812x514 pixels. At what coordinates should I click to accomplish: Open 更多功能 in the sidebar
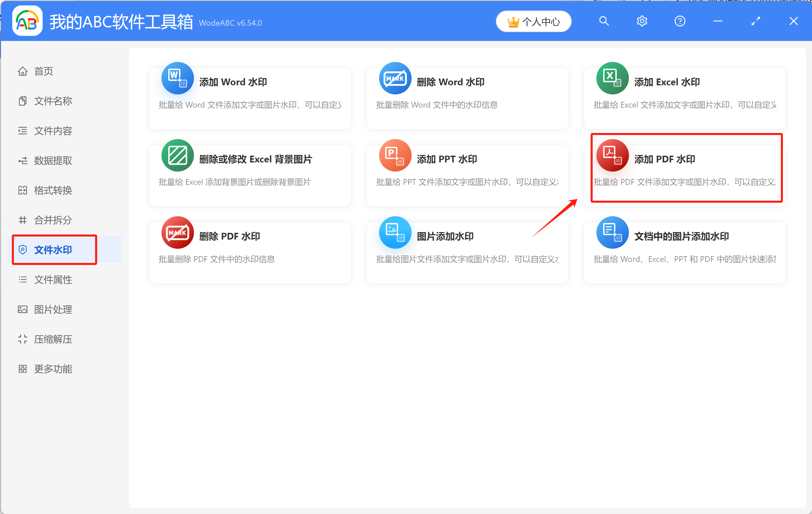(53, 369)
